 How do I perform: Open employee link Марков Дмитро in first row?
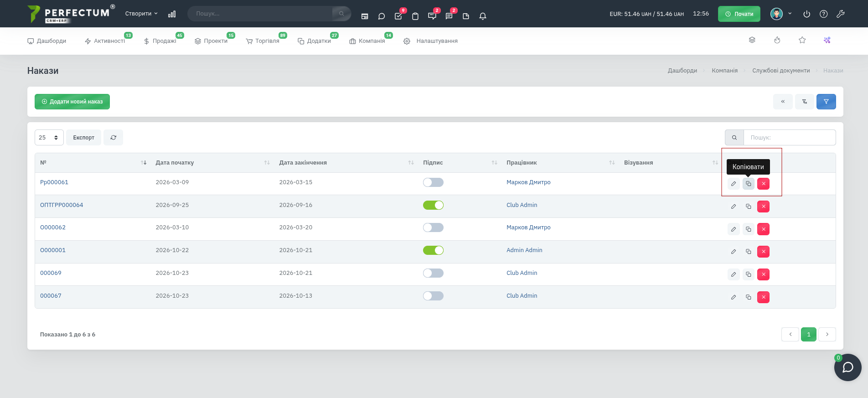coord(528,182)
